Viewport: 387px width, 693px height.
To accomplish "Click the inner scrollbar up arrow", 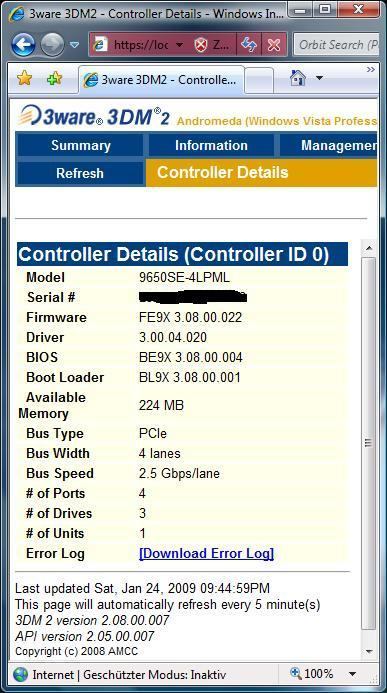I will coord(368,248).
